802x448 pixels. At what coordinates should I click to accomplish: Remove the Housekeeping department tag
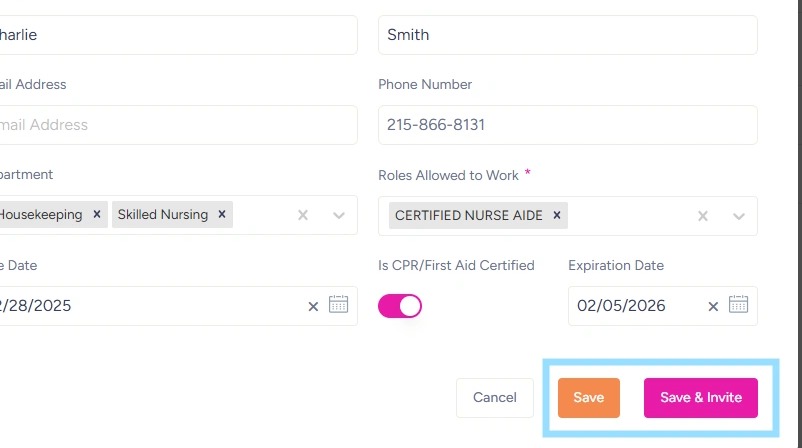coord(97,214)
